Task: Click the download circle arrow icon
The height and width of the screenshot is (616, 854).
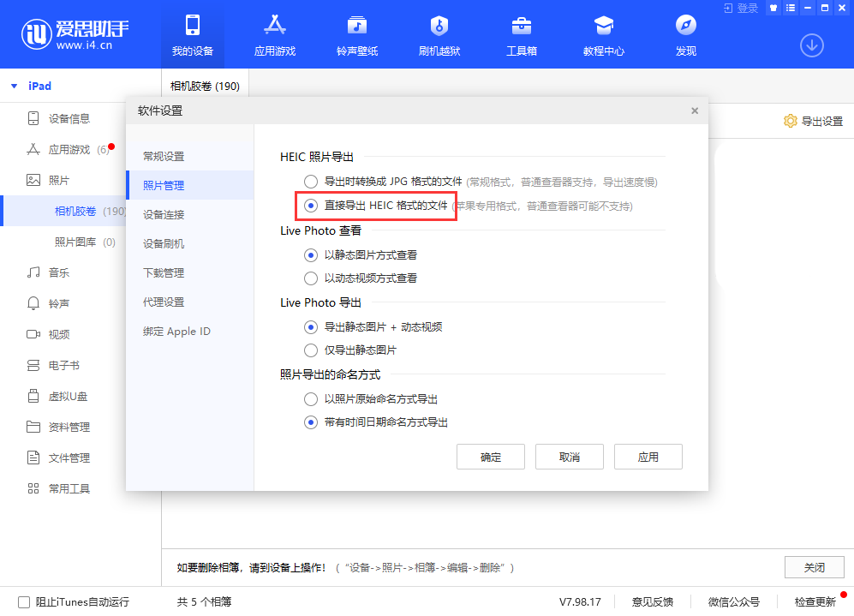Action: [811, 45]
